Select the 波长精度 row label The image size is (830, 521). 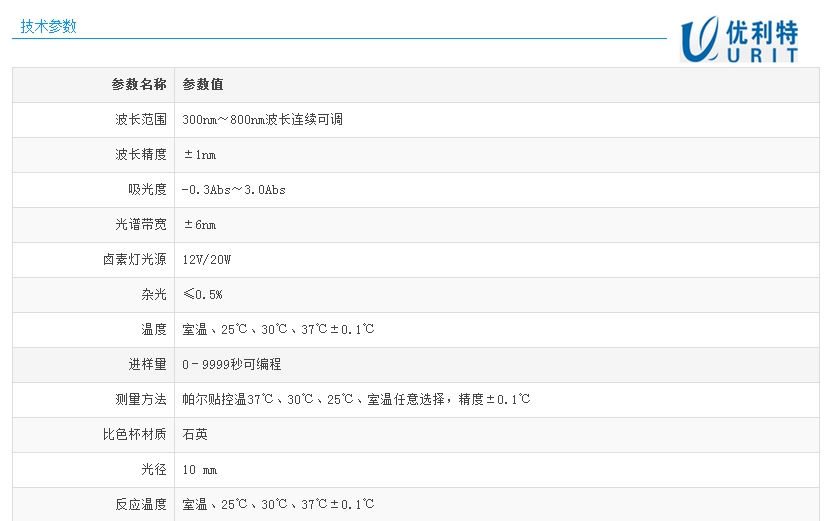pos(141,155)
